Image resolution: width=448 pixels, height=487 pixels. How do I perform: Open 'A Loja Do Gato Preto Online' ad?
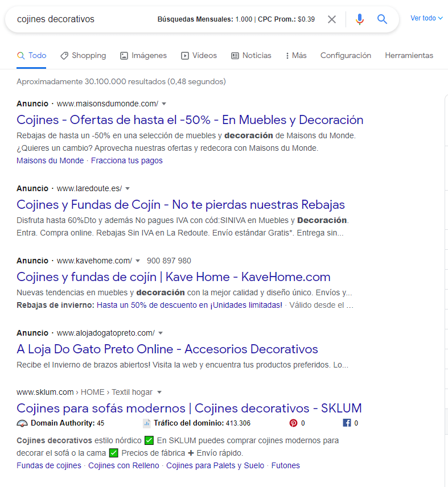pos(167,349)
